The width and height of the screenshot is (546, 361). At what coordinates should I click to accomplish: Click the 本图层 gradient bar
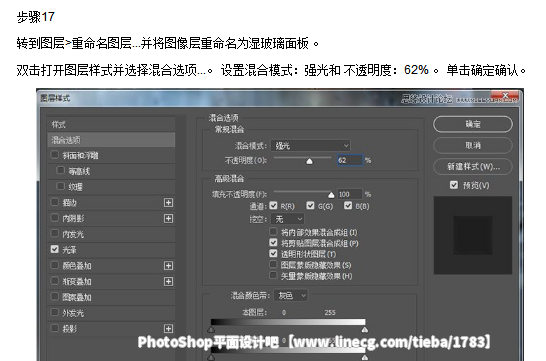(x=288, y=322)
